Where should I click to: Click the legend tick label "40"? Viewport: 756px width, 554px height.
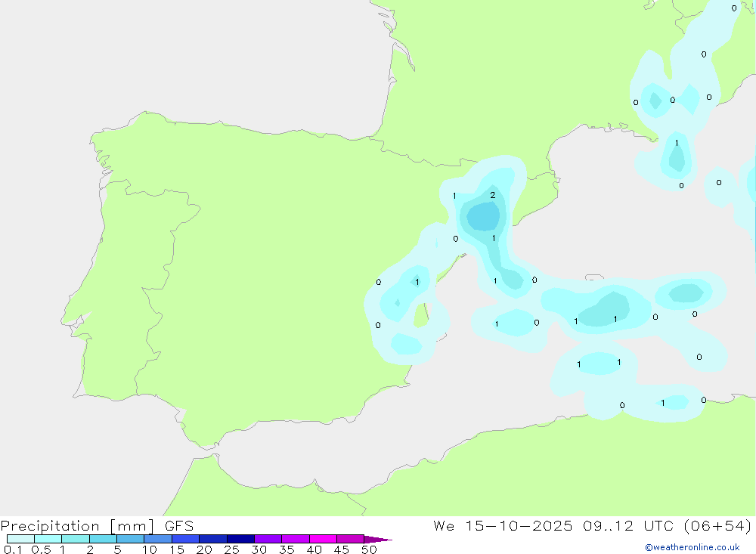pos(314,549)
